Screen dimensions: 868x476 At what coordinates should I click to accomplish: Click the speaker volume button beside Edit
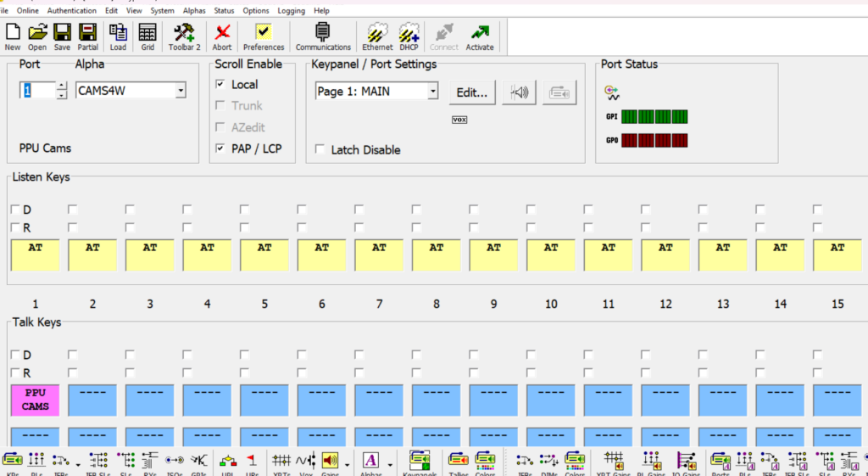point(519,92)
